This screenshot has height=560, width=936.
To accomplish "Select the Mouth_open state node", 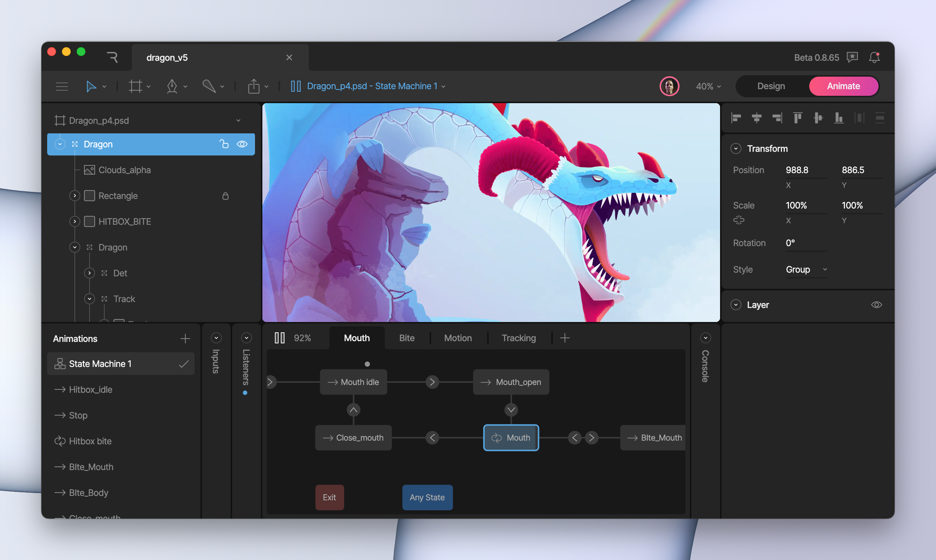I will point(511,382).
